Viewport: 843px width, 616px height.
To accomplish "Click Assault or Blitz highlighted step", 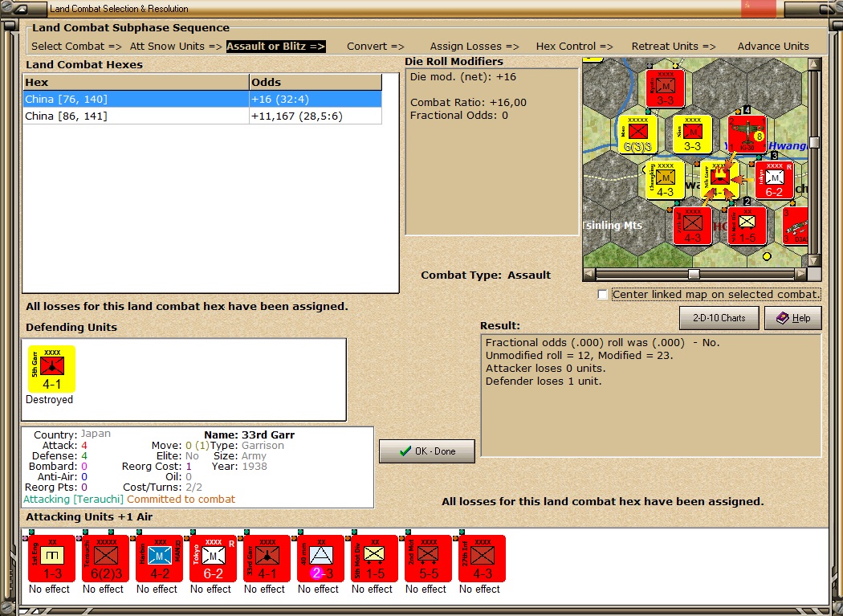I will (x=276, y=47).
